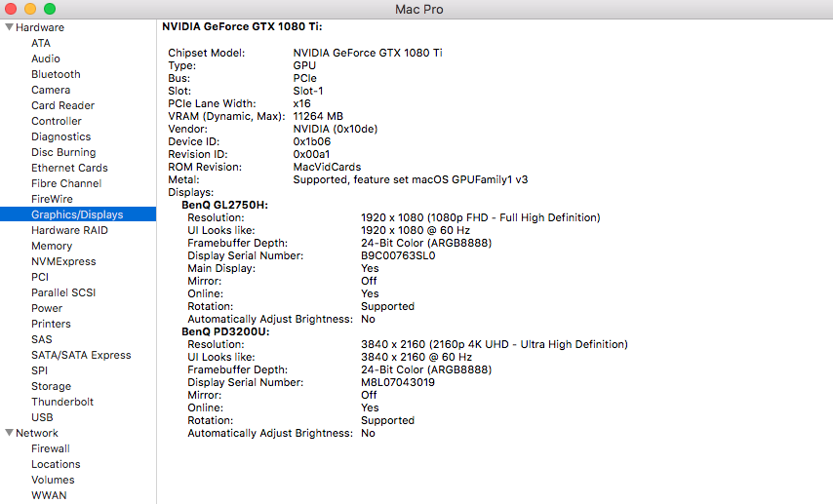833x504 pixels.
Task: Click the BenQ PD3200U display heading
Action: pyautogui.click(x=225, y=331)
